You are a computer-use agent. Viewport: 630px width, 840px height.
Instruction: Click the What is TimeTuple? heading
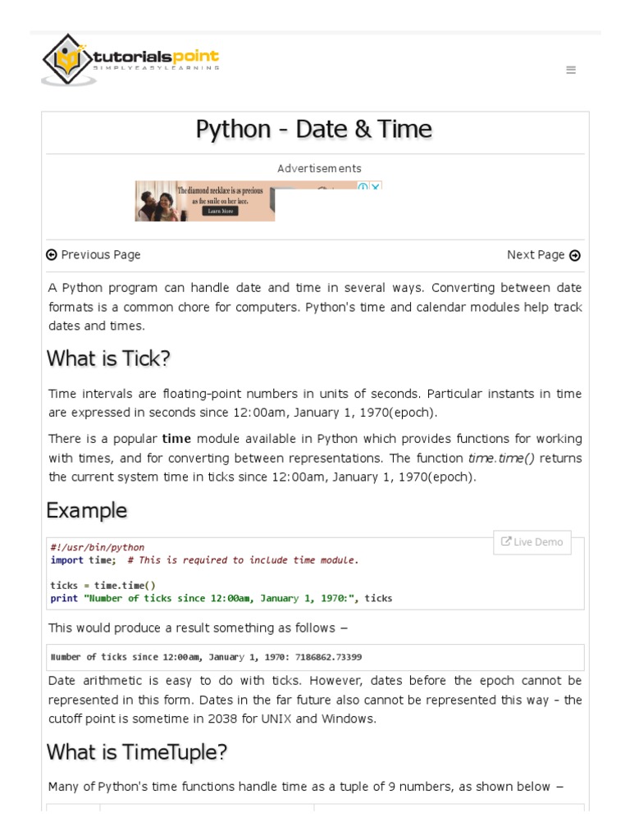tap(137, 751)
